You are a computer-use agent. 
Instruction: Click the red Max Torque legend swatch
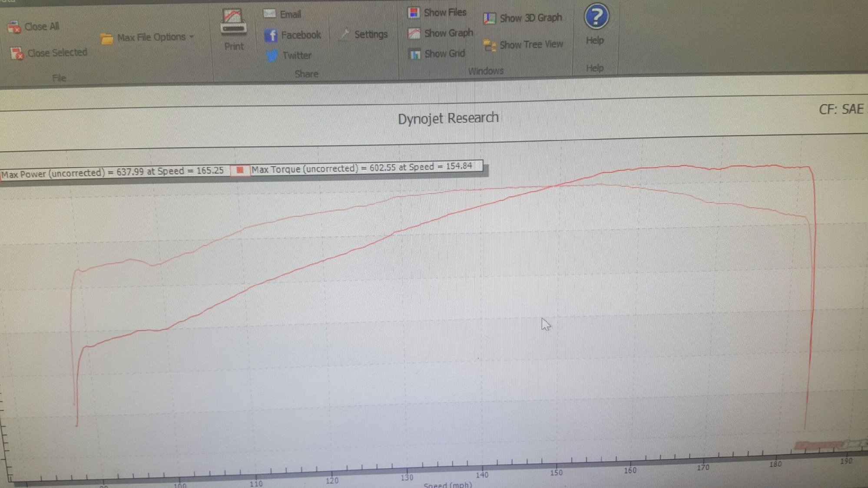pyautogui.click(x=240, y=170)
